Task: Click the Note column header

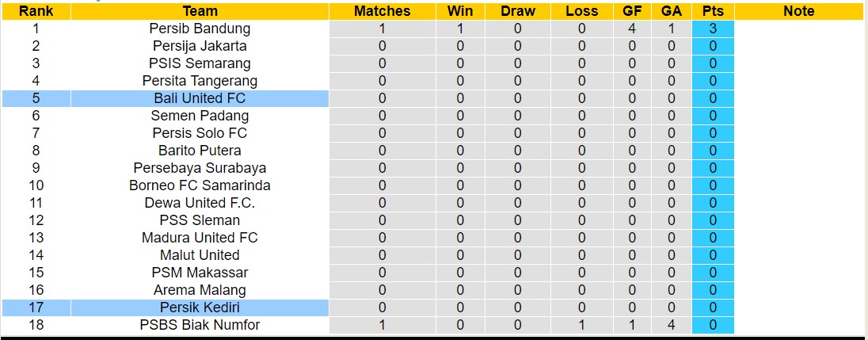Action: point(798,11)
